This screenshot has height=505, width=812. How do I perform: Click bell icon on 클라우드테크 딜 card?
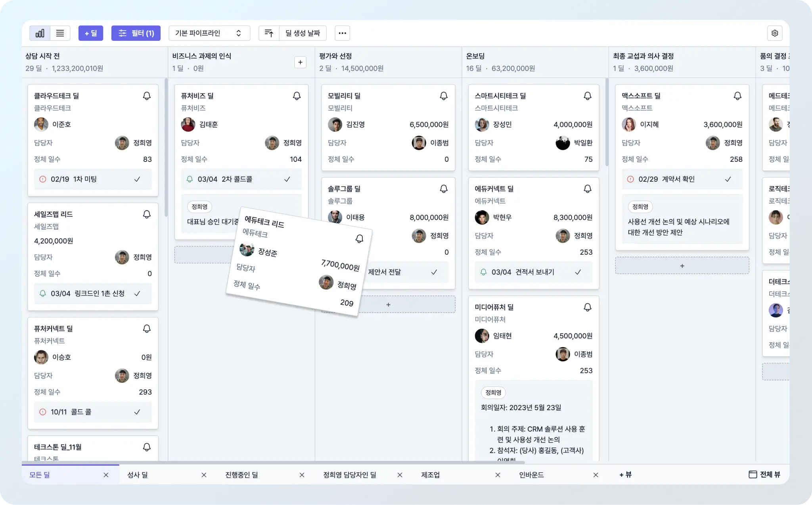click(147, 96)
